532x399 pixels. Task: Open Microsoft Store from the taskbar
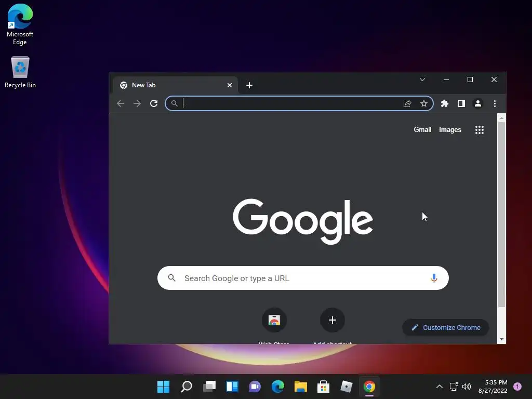323,387
